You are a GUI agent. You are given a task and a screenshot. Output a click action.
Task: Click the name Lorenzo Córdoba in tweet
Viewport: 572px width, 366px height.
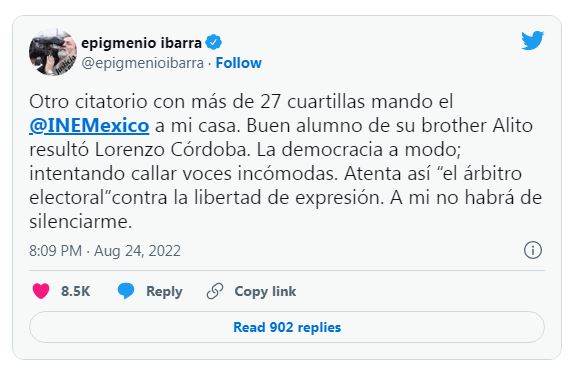(172, 150)
